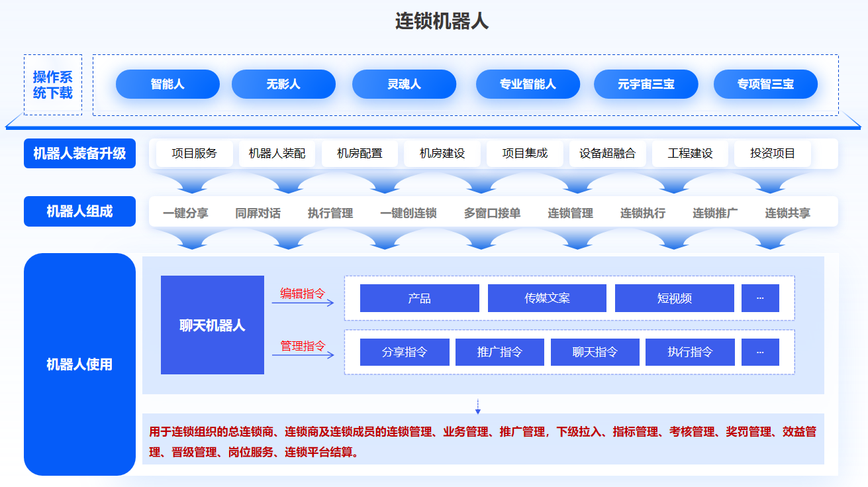Click the 一键创连锁 entry

click(x=409, y=213)
